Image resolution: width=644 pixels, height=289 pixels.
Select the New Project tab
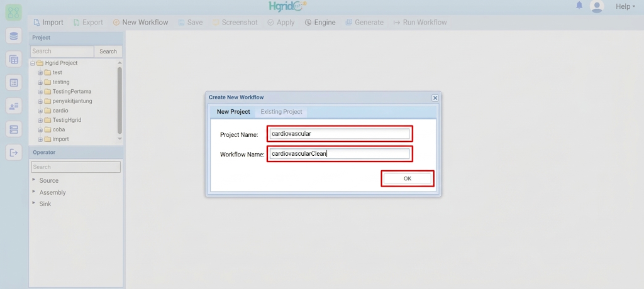233,112
